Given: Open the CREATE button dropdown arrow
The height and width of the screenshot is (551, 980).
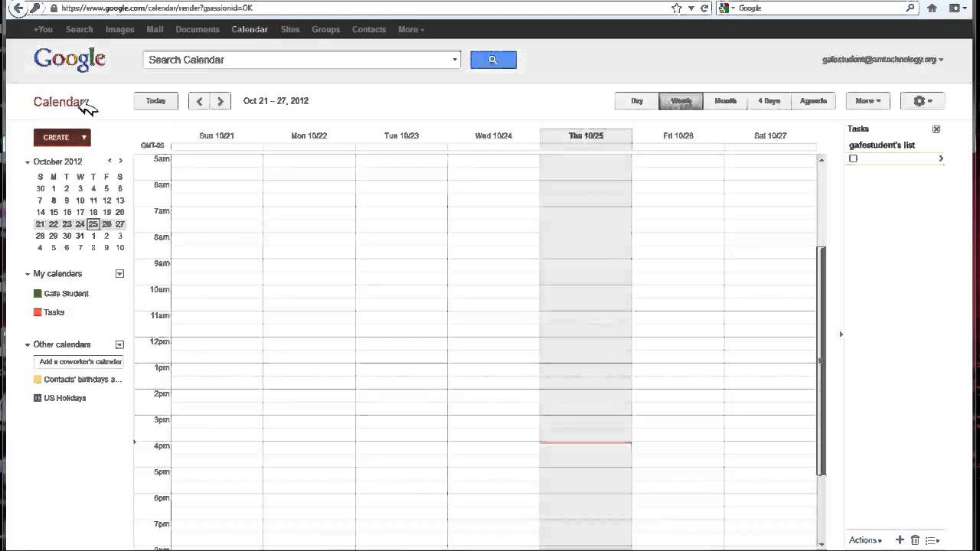Looking at the screenshot, I should coord(84,138).
